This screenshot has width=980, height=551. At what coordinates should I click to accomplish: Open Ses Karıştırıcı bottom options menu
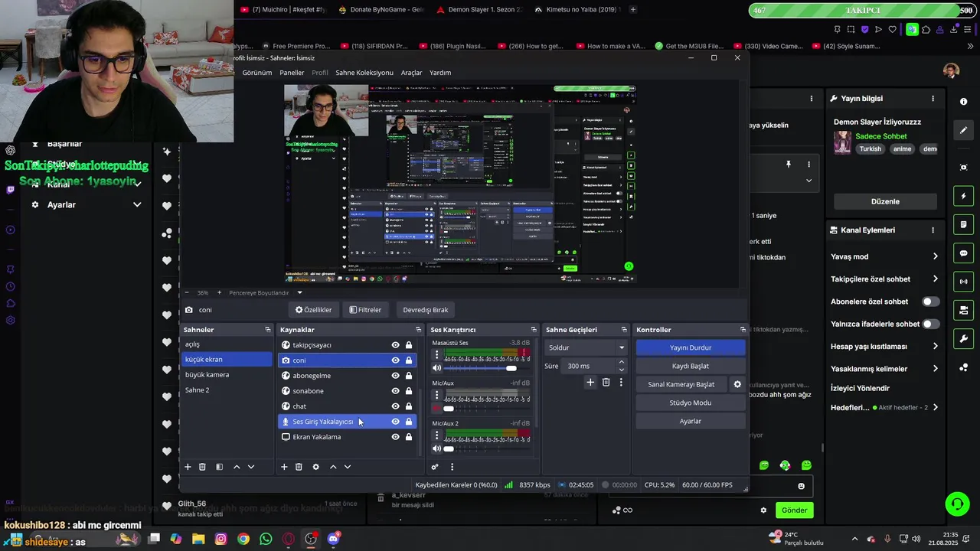point(452,467)
